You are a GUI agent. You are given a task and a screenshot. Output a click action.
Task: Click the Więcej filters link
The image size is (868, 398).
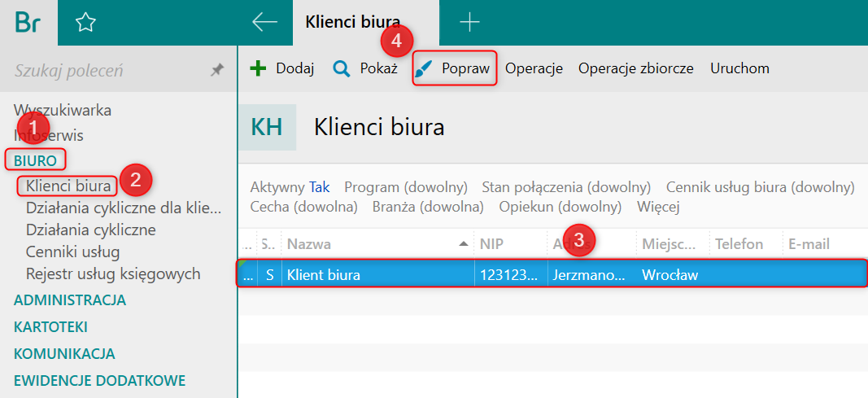658,207
